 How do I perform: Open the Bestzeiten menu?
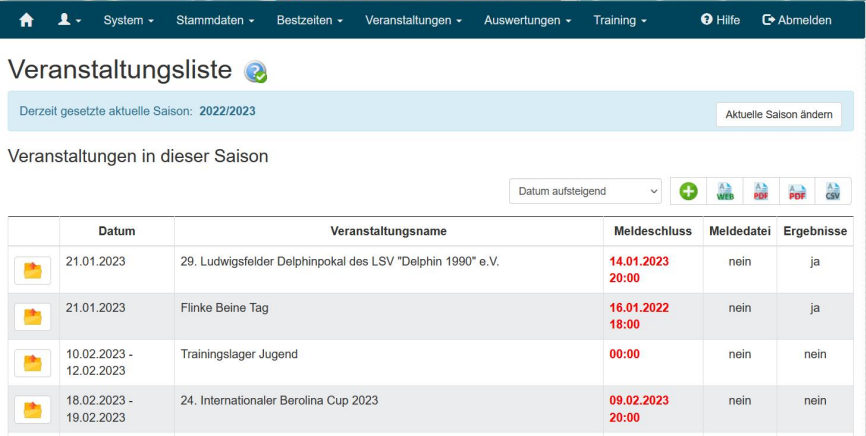(309, 20)
